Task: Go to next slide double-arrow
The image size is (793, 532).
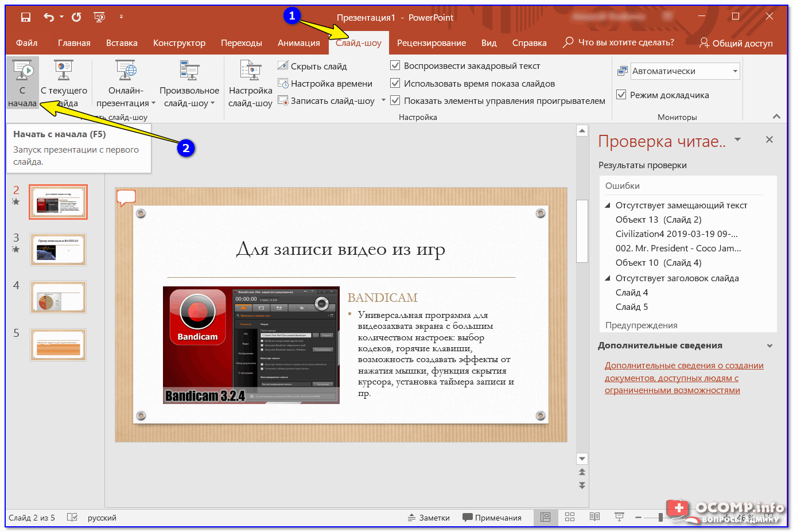Action: [582, 486]
